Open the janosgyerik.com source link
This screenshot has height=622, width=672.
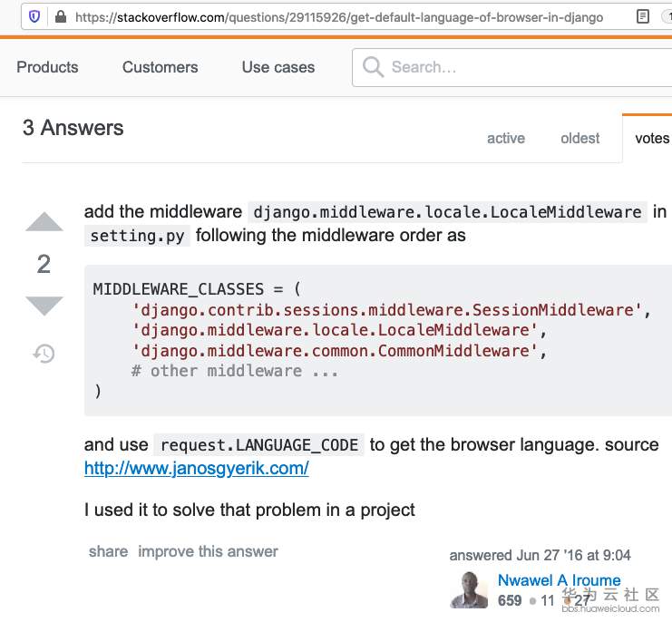pyautogui.click(x=196, y=468)
